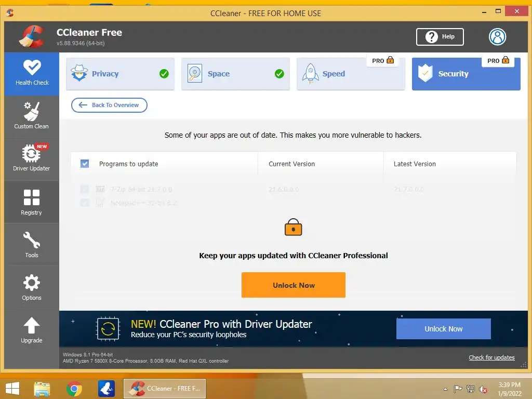
Task: Click the Check for updates link
Action: [x=491, y=357]
